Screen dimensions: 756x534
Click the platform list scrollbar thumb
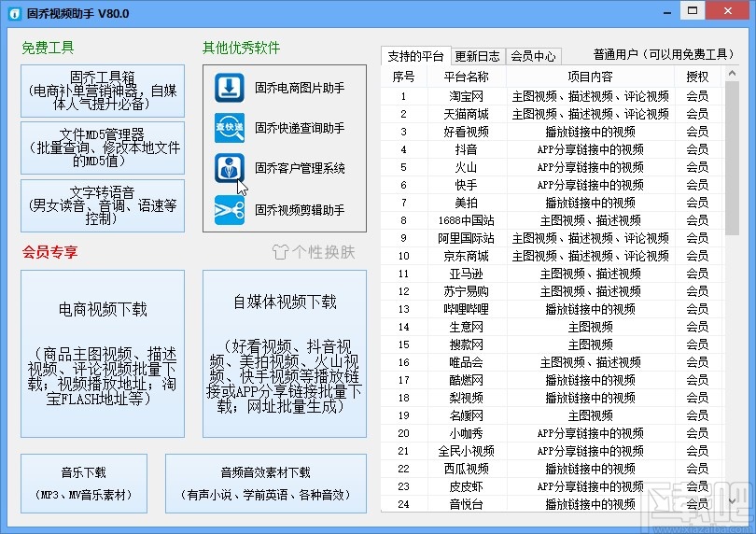732,158
